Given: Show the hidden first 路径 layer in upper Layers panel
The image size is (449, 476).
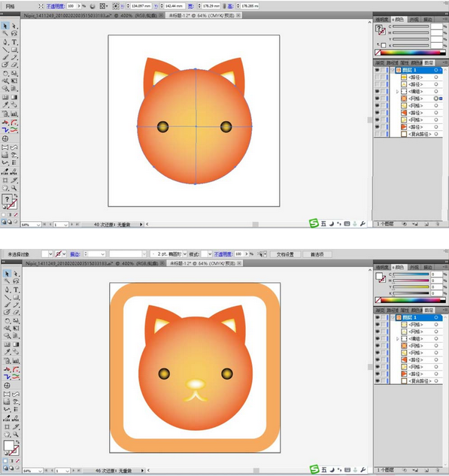Looking at the screenshot, I should pos(377,77).
